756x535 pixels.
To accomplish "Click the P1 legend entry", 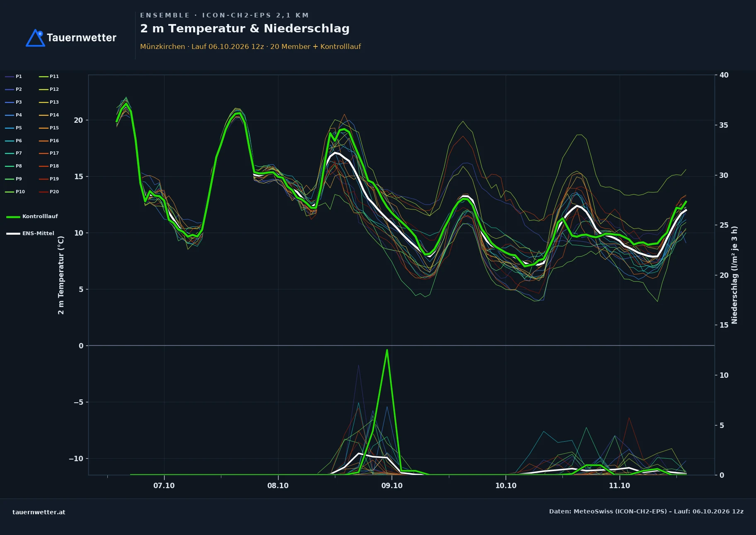I will pos(13,76).
